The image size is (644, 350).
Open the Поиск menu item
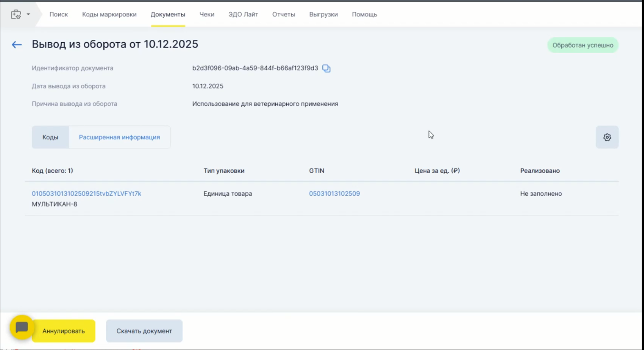pyautogui.click(x=59, y=15)
